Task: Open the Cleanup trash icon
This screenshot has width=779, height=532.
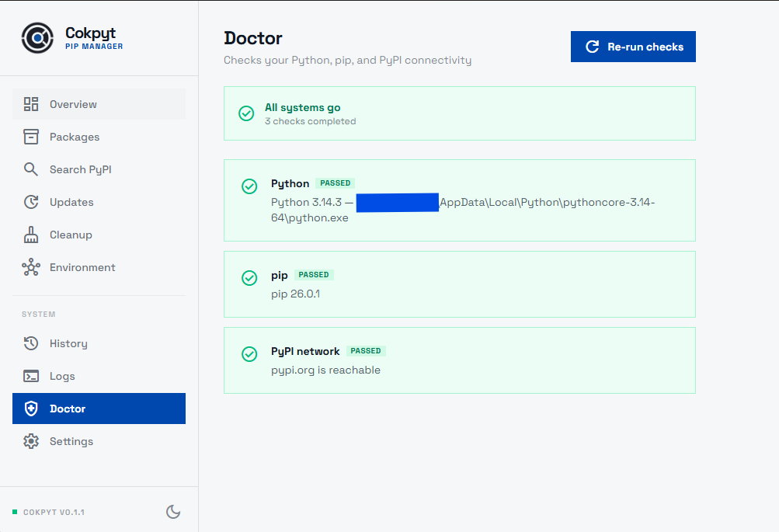Action: tap(30, 234)
